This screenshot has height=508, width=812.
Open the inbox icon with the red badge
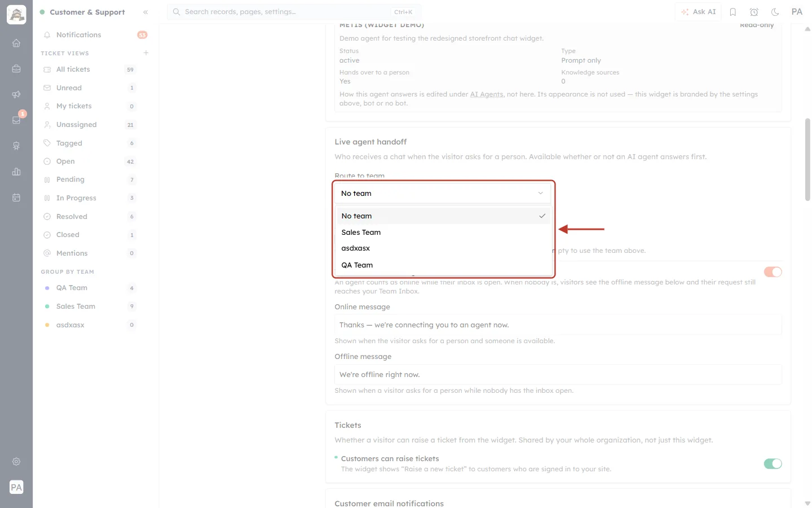16,120
